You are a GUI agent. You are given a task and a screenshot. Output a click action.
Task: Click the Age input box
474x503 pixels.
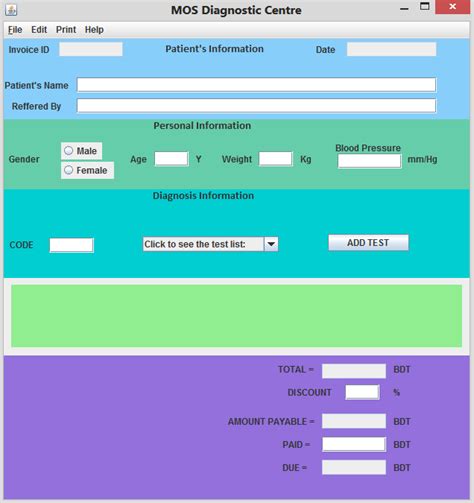[x=171, y=159]
